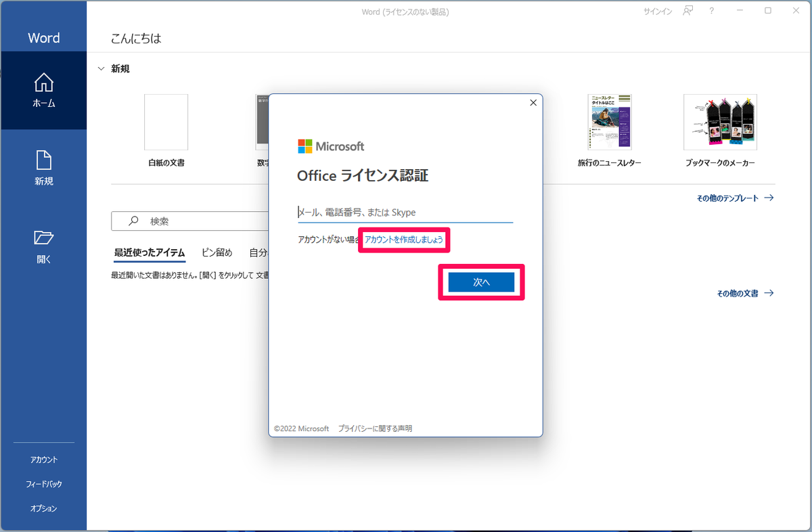Open the folder icon labeled 開く
Viewport: 812px width, 532px height.
pos(44,246)
